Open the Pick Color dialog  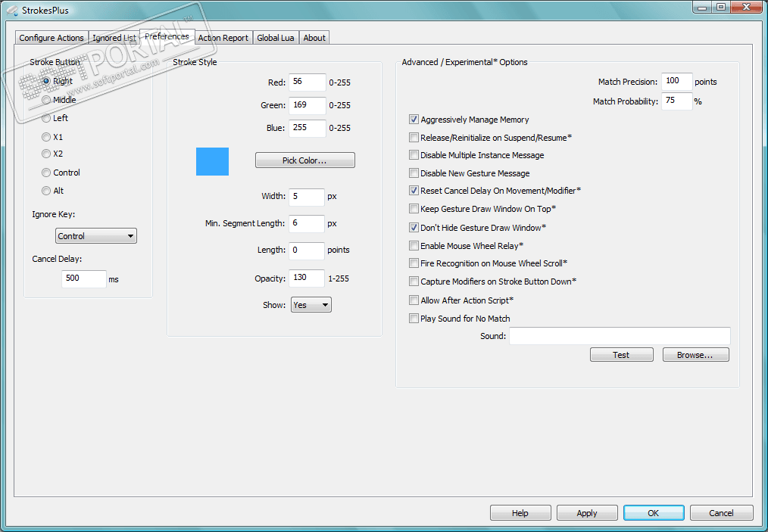pyautogui.click(x=304, y=160)
